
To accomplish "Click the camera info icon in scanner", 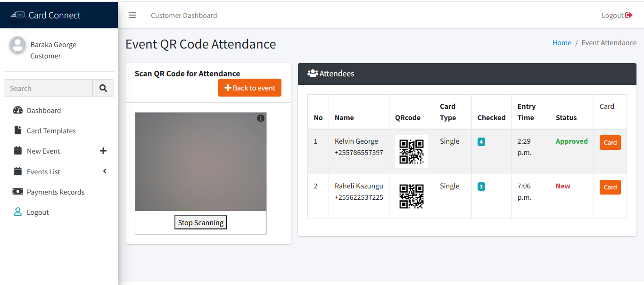I will pos(261,118).
